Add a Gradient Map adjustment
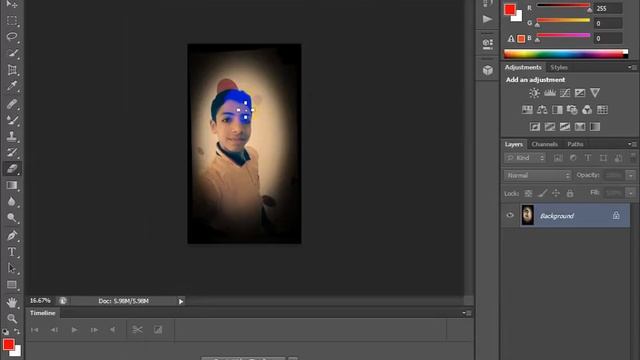The image size is (640, 360). point(595,127)
